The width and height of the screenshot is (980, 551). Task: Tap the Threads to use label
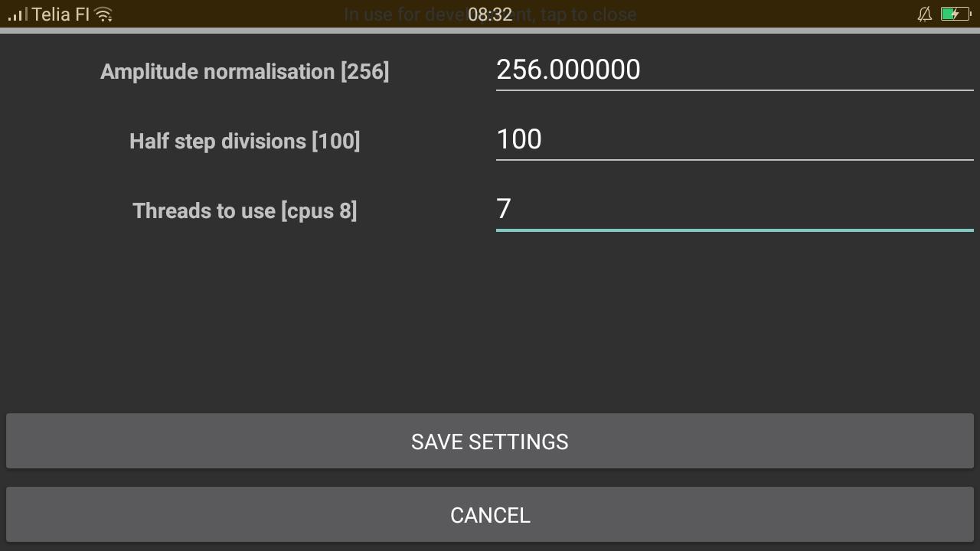204,211
